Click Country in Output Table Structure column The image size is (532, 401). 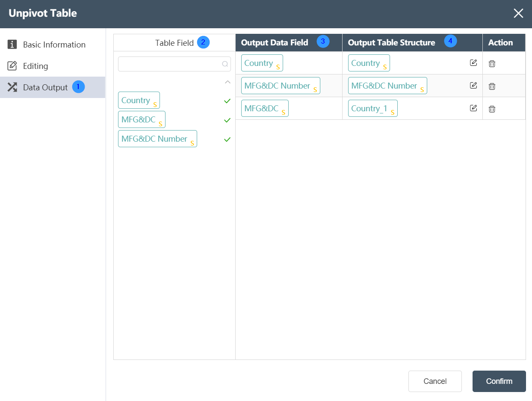(x=369, y=63)
